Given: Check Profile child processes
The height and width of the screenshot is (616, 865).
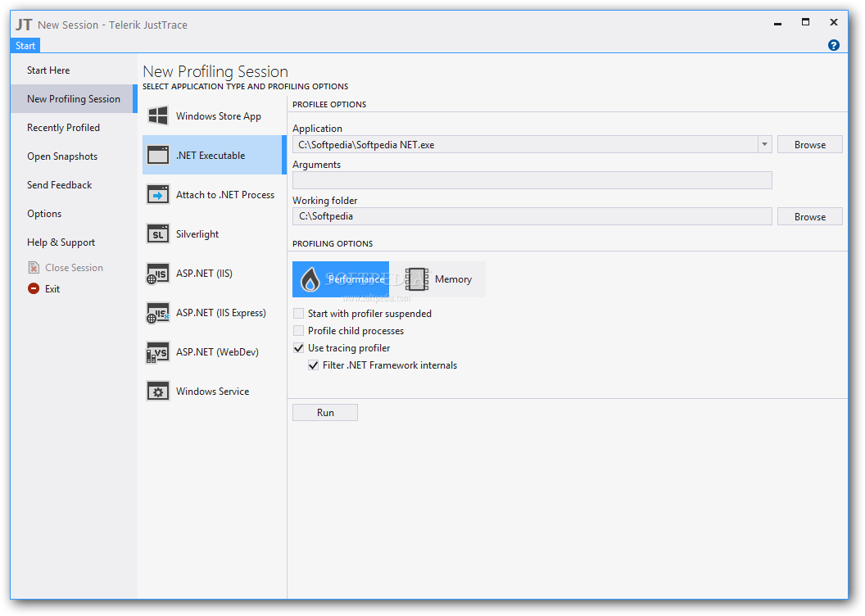Looking at the screenshot, I should click(x=298, y=330).
